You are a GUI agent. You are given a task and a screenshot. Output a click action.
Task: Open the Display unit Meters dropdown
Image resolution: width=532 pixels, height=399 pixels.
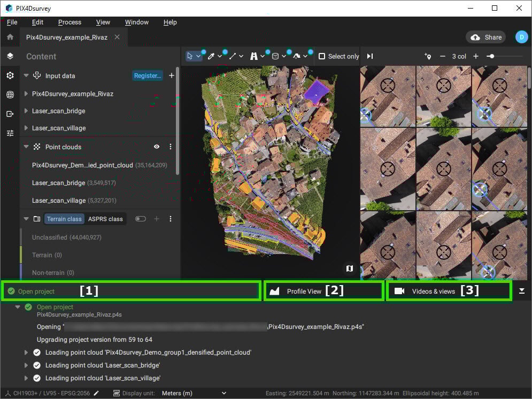coord(193,393)
